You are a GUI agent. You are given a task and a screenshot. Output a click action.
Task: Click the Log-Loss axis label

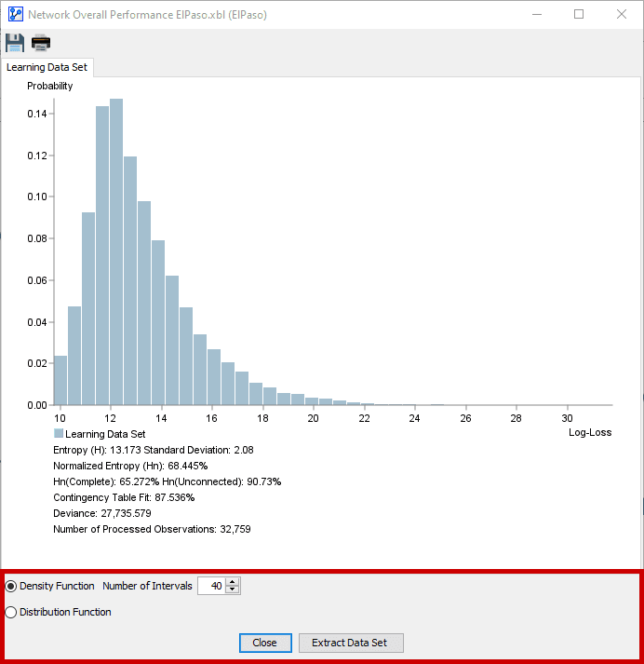(590, 432)
